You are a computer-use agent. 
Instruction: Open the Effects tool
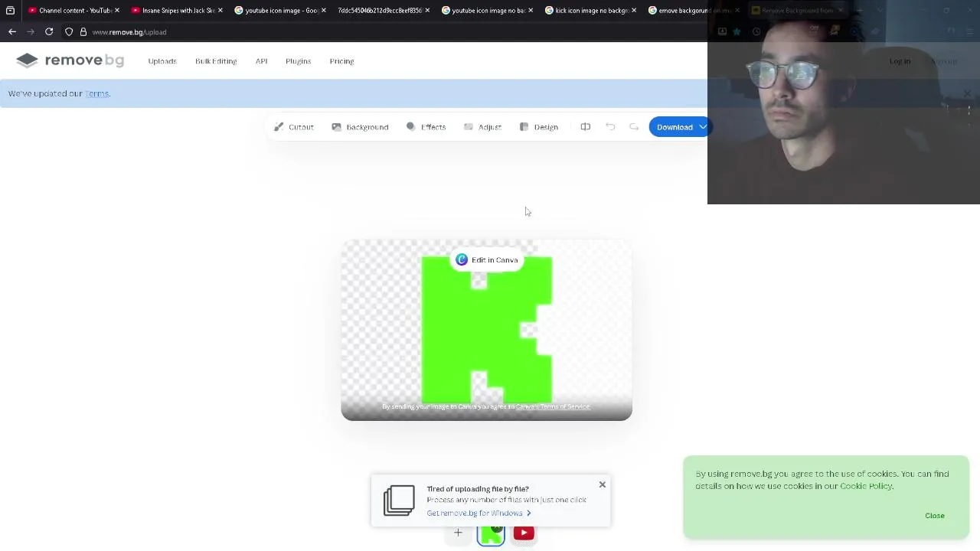(426, 127)
